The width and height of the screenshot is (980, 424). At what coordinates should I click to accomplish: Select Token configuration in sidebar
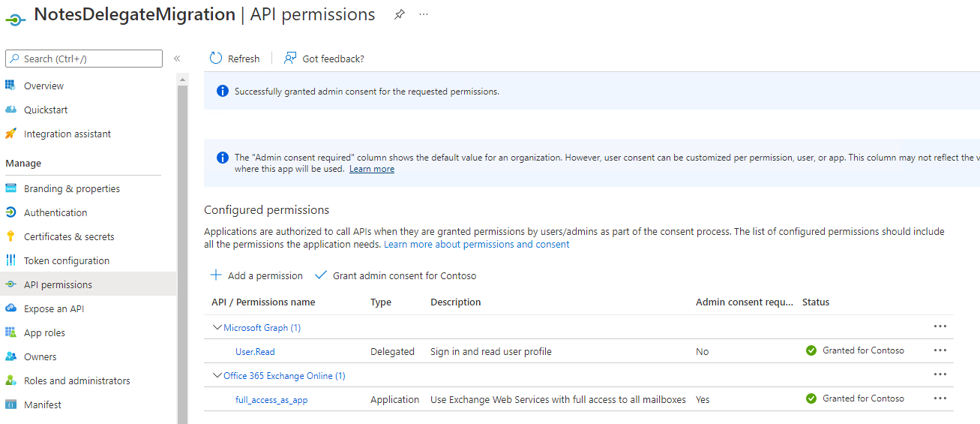(67, 260)
